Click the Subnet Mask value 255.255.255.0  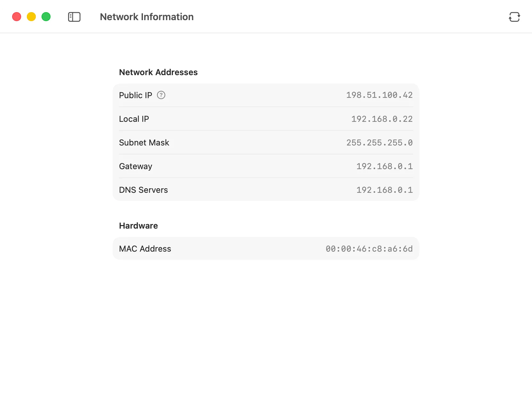click(379, 143)
